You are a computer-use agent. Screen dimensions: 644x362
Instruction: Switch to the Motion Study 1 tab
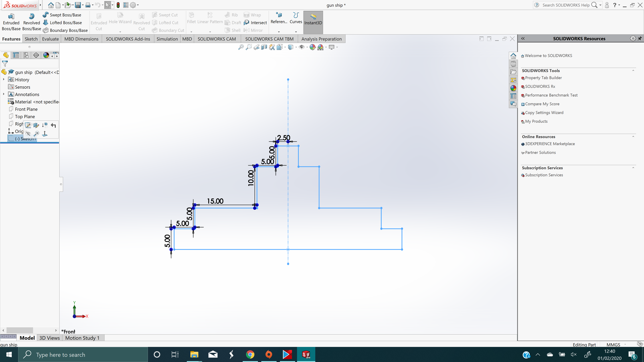[x=82, y=338]
